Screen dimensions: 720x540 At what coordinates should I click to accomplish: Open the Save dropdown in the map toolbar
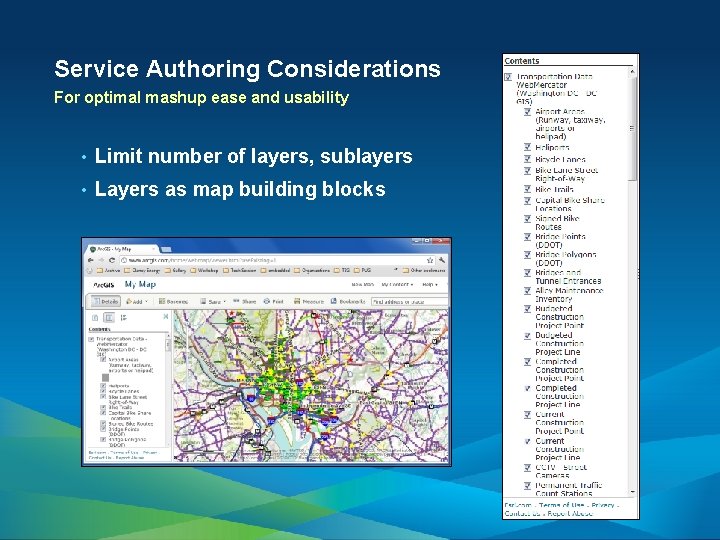pos(213,302)
